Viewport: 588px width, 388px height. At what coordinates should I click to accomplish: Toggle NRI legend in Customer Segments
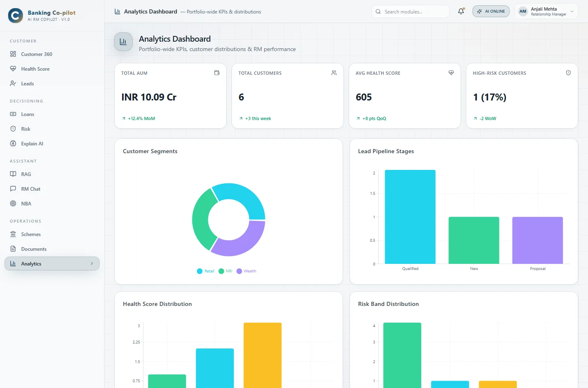[x=225, y=271]
